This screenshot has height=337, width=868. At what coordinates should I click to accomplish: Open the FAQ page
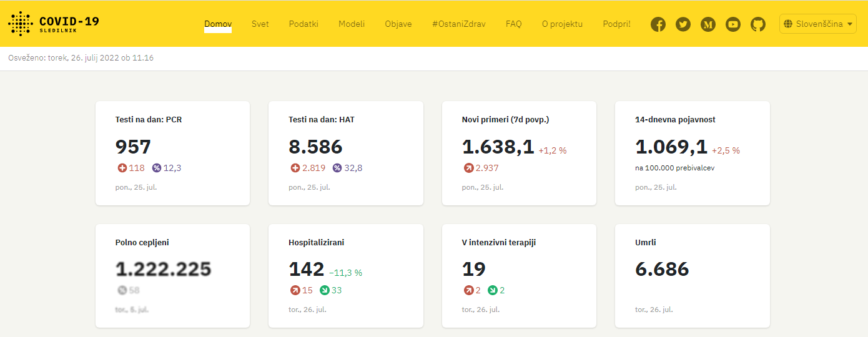pyautogui.click(x=513, y=24)
